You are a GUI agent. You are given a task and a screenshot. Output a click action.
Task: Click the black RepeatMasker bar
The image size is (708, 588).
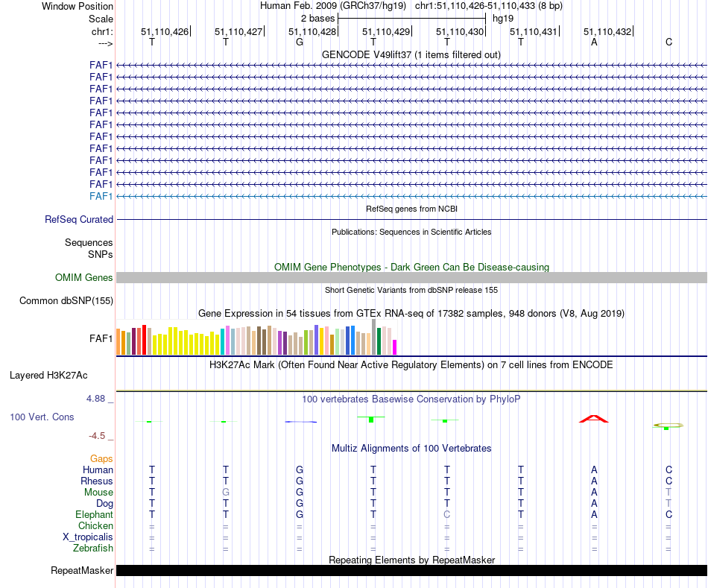coord(411,570)
